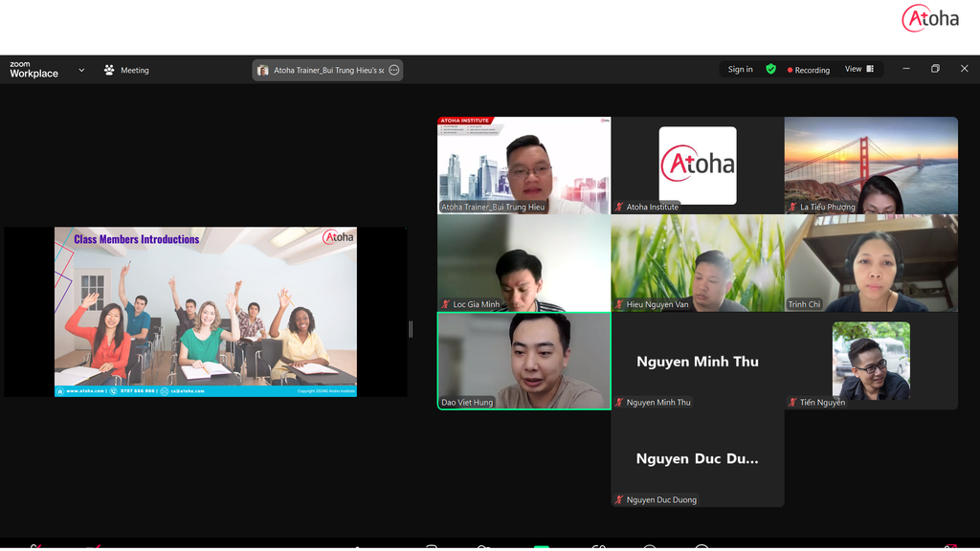Screen dimensions: 980x551
Task: Select Dao Viet Hung's highlighted video tile
Action: (x=523, y=361)
